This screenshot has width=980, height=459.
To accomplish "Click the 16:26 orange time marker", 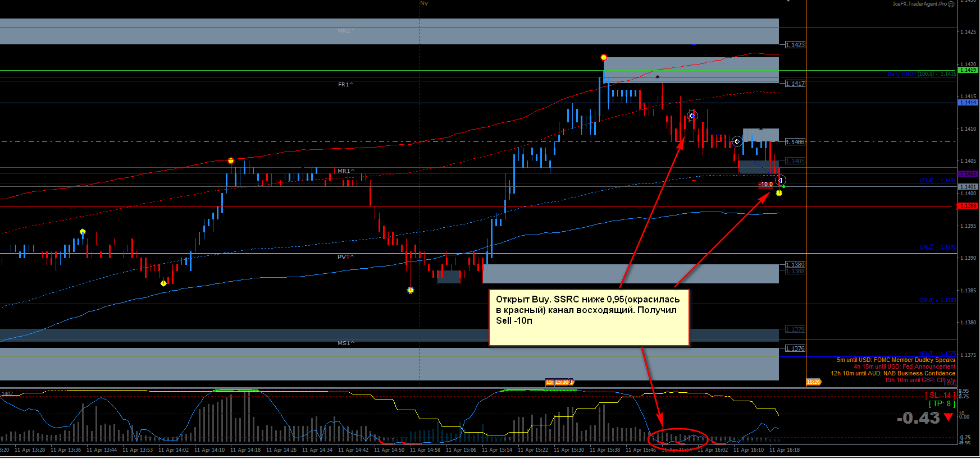I will pos(813,382).
